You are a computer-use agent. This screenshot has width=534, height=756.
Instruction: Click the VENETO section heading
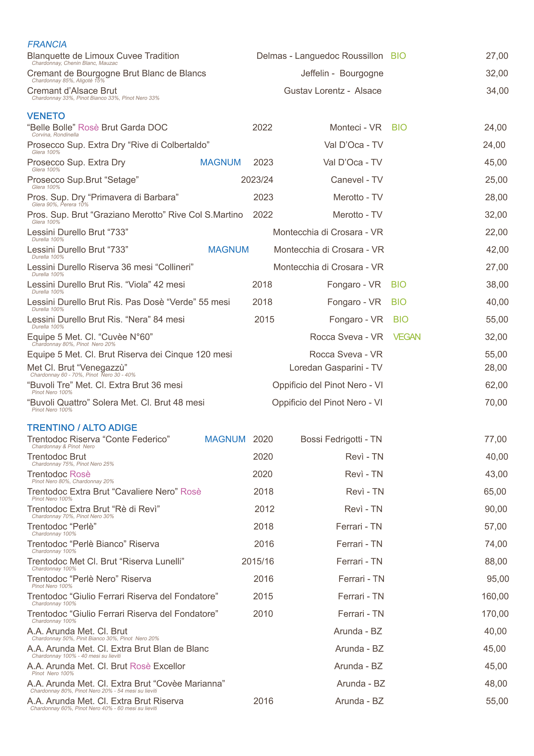click(46, 116)
